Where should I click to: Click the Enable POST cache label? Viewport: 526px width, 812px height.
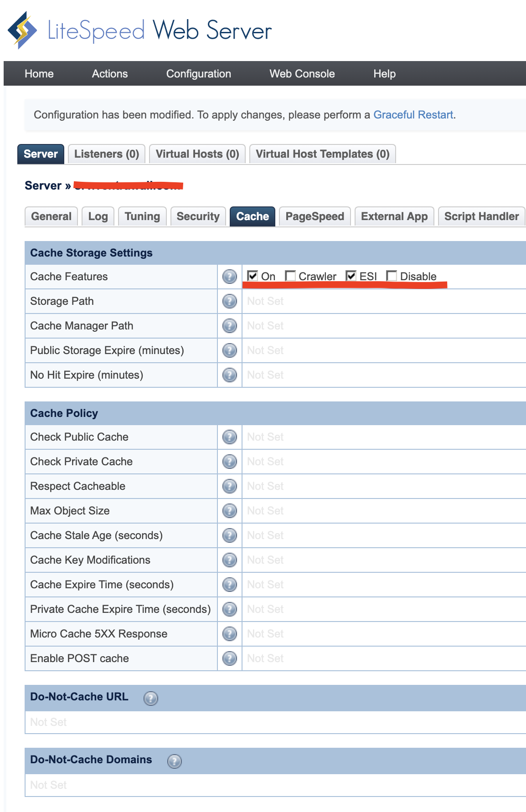79,658
